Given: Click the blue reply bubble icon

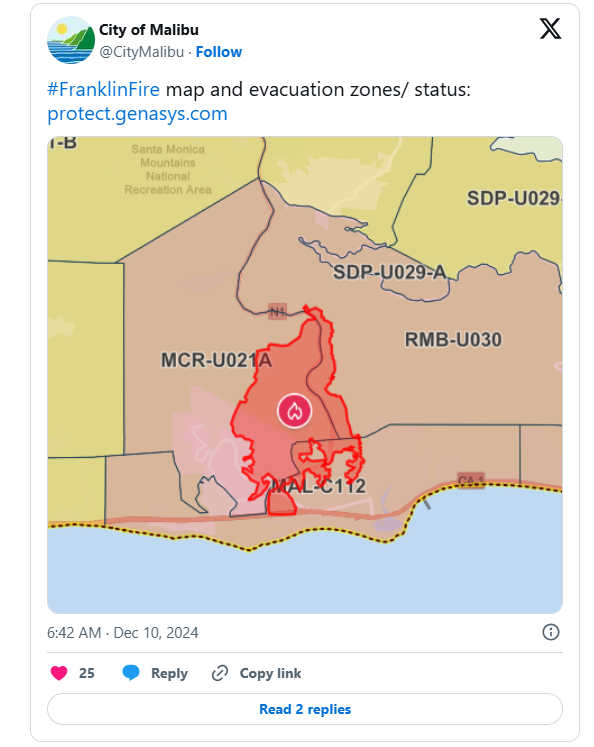Looking at the screenshot, I should [x=131, y=673].
